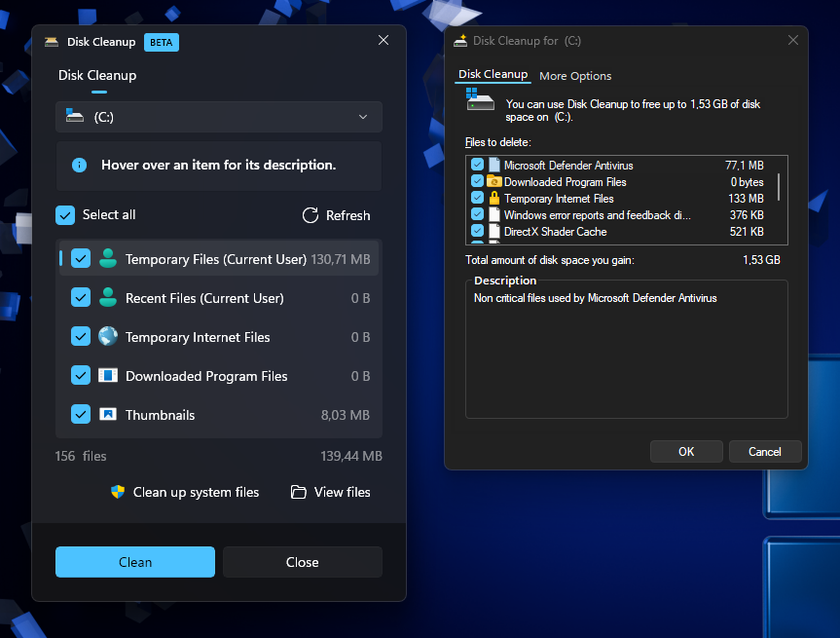Image resolution: width=840 pixels, height=638 pixels.
Task: Click the Total amount of disk space you gain label
Action: tap(550, 260)
